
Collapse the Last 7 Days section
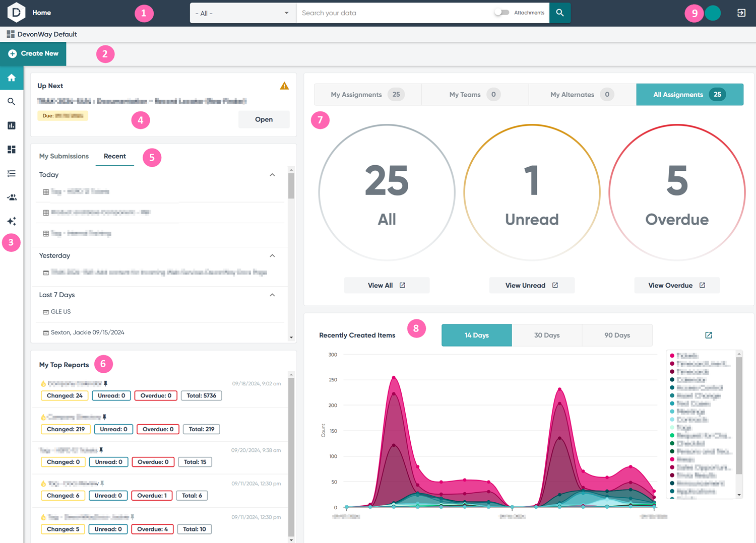click(x=272, y=295)
